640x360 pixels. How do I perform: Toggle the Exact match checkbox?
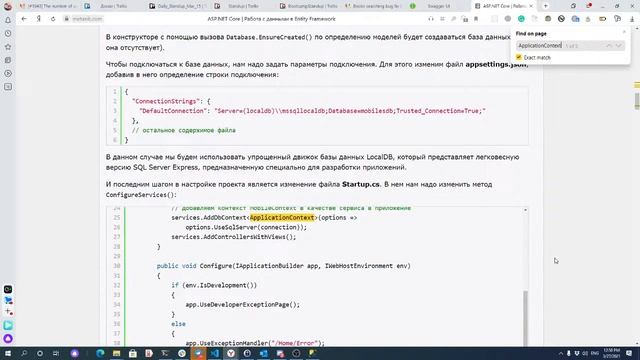pyautogui.click(x=519, y=57)
